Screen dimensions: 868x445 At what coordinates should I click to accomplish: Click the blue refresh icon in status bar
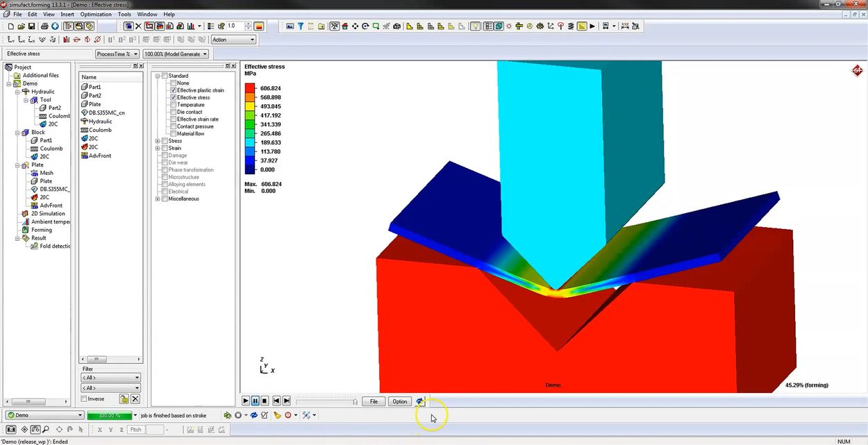coord(254,415)
